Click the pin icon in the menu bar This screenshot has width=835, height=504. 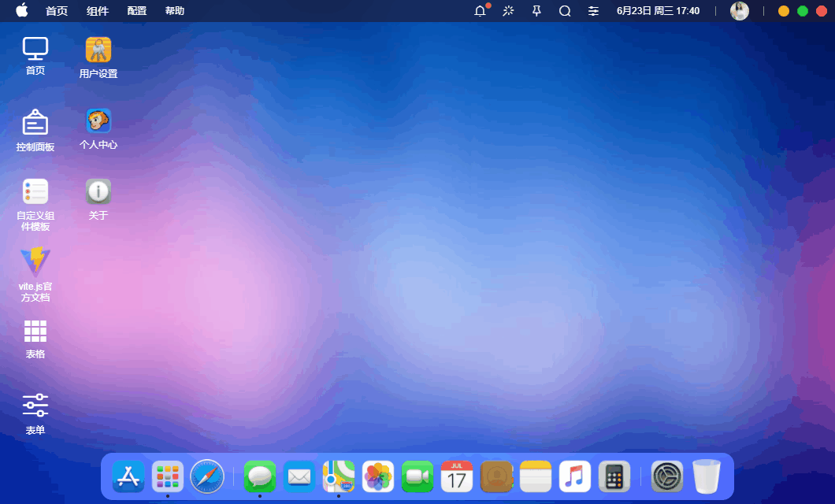click(x=536, y=11)
